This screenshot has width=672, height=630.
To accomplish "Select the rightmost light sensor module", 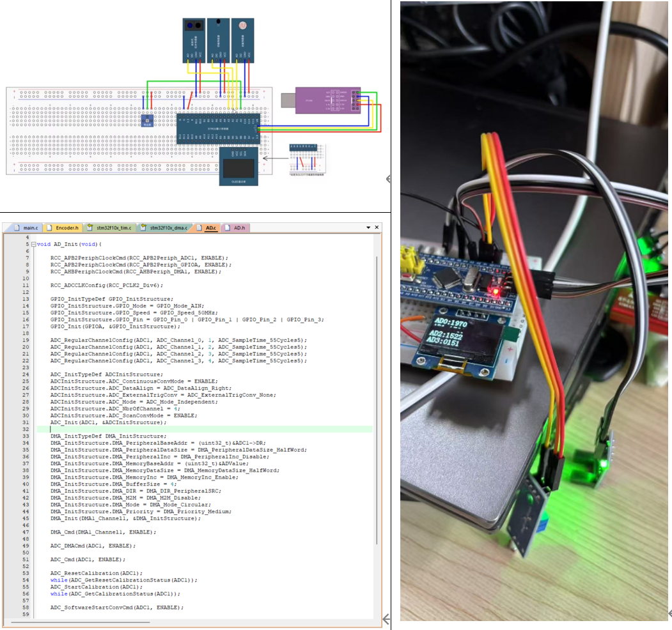I will (x=243, y=40).
